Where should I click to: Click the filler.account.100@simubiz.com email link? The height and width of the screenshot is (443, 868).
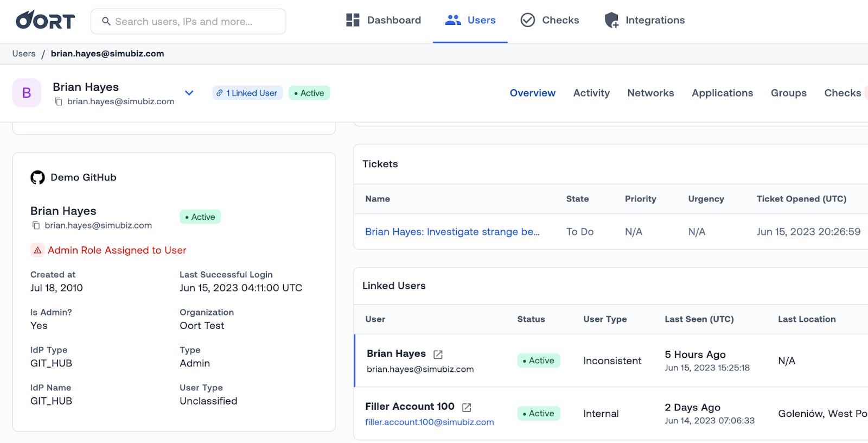[429, 422]
